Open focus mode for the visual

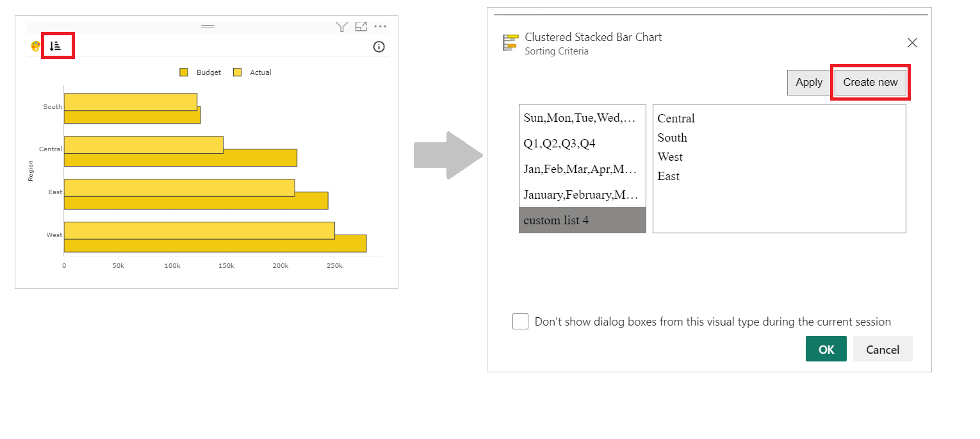(x=361, y=26)
